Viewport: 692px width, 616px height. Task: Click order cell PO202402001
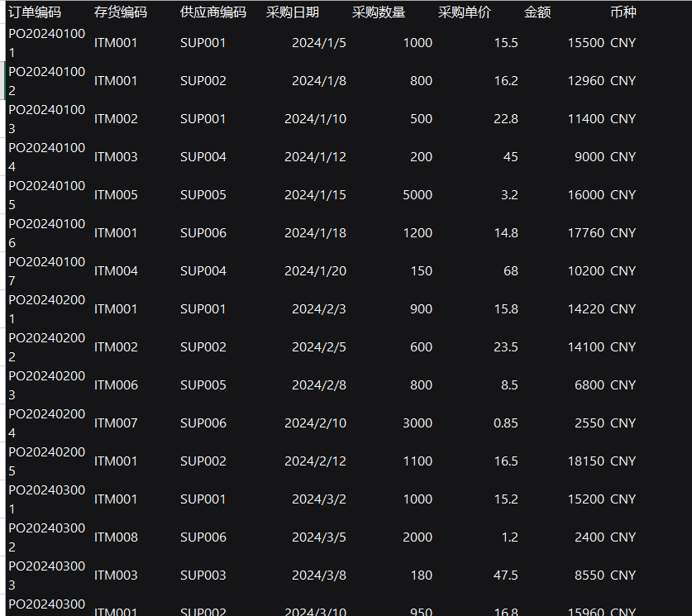(47, 309)
